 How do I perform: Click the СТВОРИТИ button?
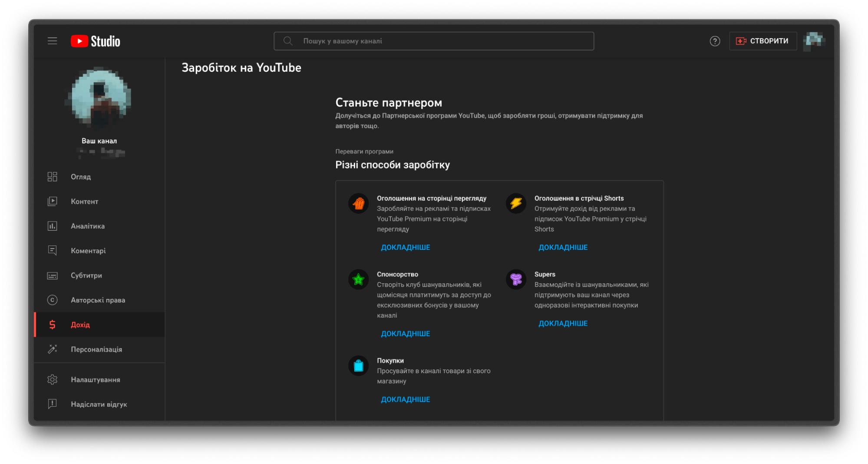763,41
